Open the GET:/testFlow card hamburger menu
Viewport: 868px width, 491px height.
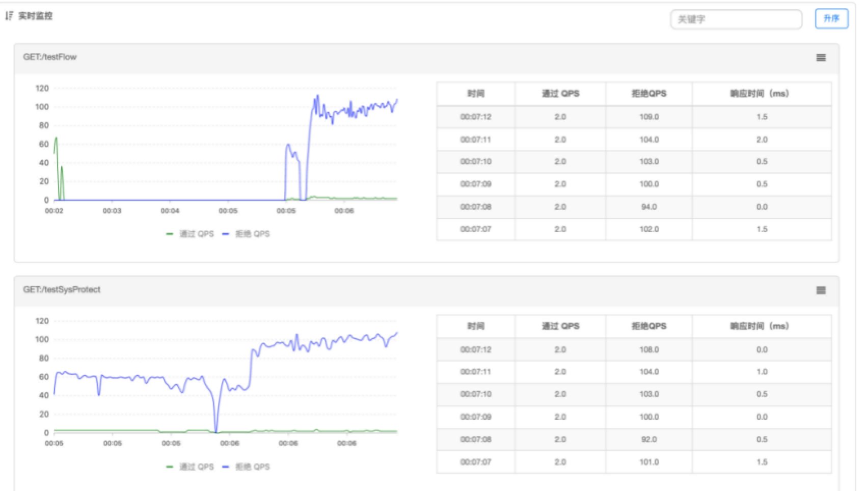(821, 58)
